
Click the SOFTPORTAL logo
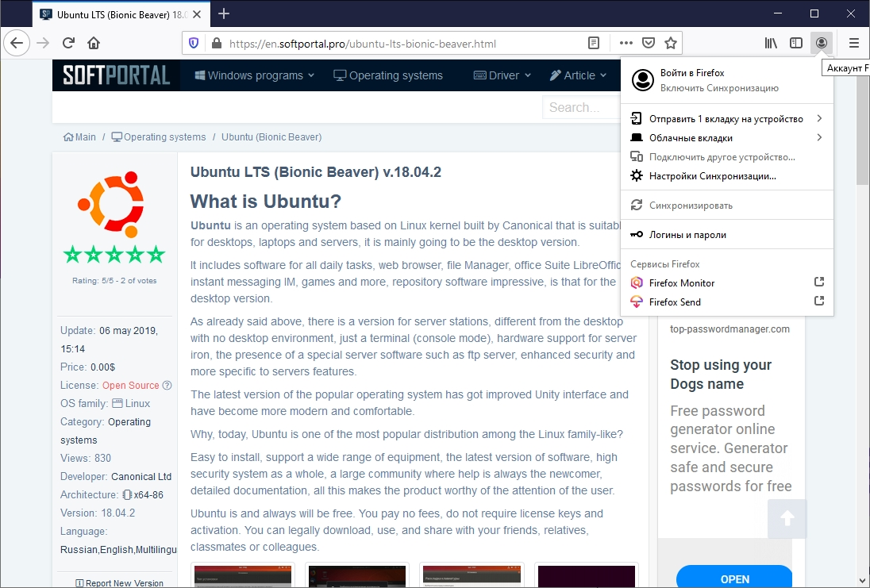click(x=116, y=75)
